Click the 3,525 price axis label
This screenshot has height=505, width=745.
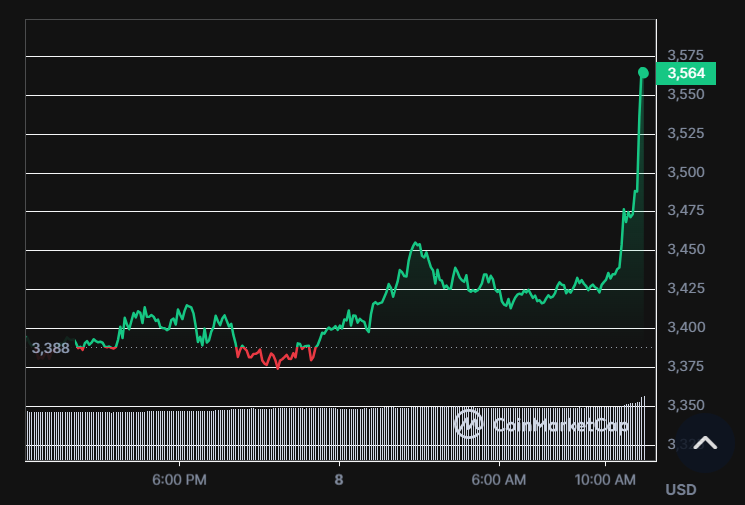pos(686,133)
